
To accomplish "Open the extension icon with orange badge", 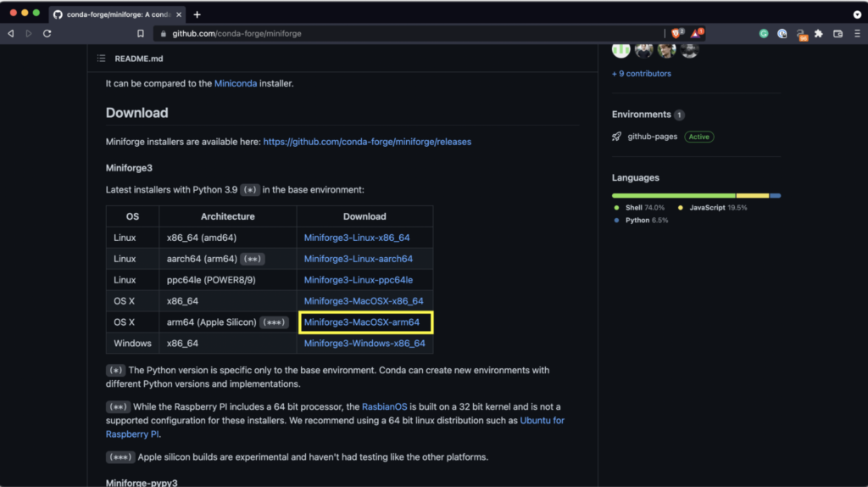I will click(x=801, y=35).
